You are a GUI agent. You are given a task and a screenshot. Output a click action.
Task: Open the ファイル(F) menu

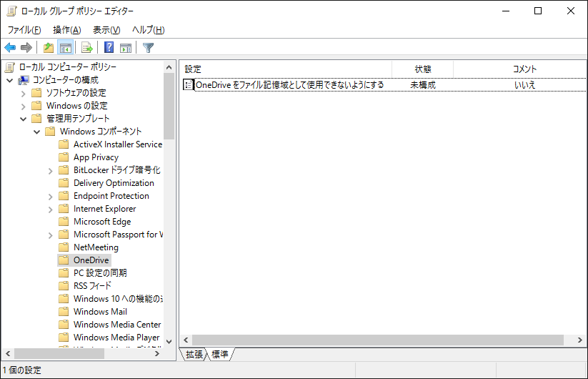pos(24,29)
